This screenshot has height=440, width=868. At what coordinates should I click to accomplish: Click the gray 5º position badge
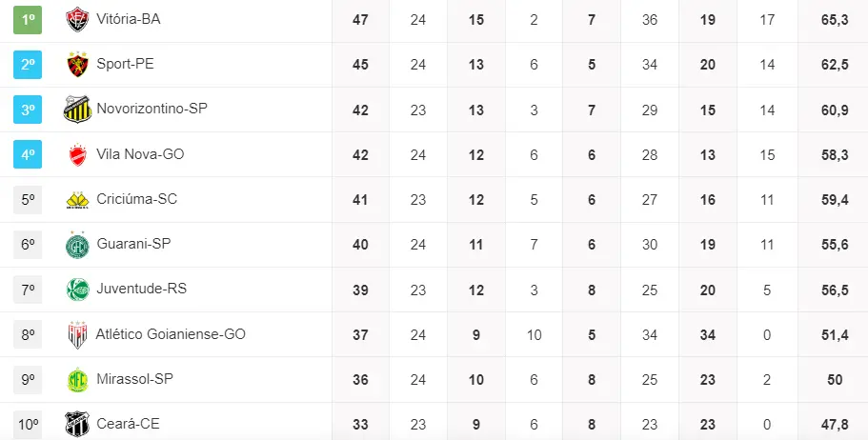point(28,199)
